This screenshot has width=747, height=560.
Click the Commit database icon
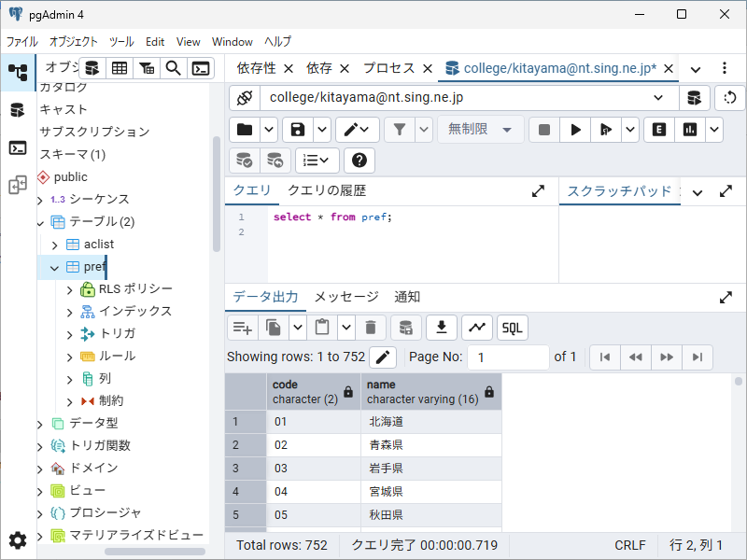pos(245,161)
